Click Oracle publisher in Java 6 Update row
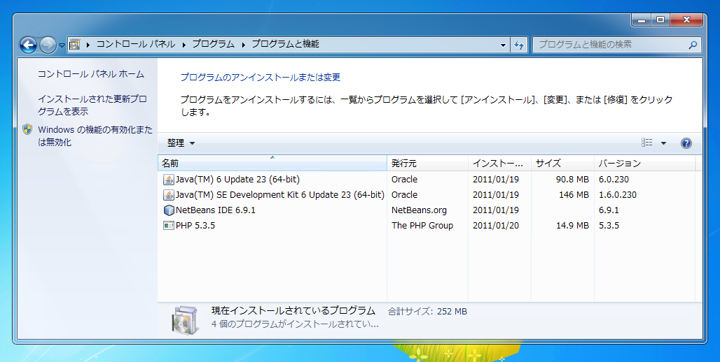Image resolution: width=720 pixels, height=362 pixels. coord(405,180)
